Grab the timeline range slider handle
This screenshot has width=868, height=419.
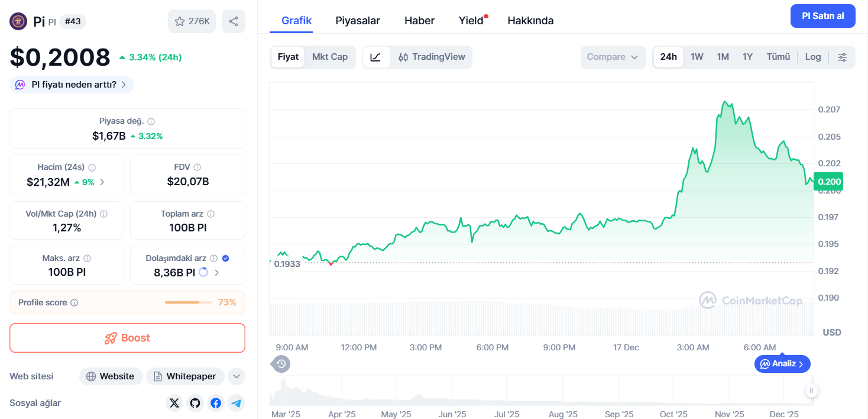coord(811,390)
